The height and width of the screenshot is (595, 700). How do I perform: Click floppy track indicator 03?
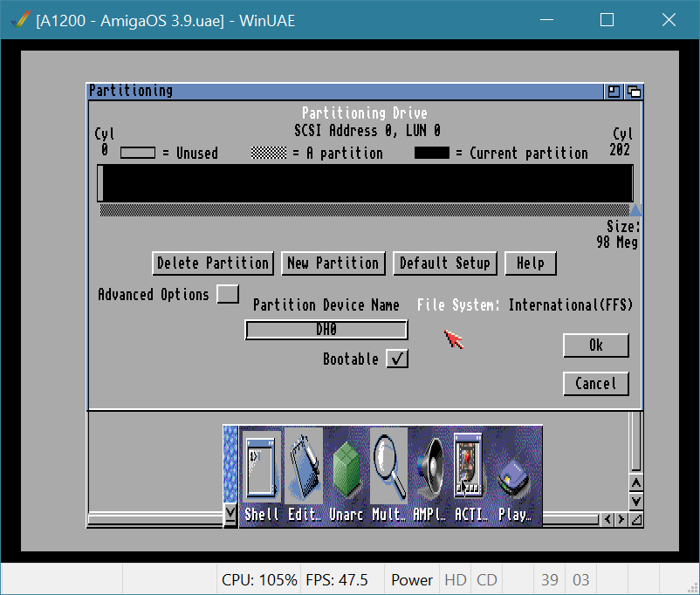coord(580,580)
